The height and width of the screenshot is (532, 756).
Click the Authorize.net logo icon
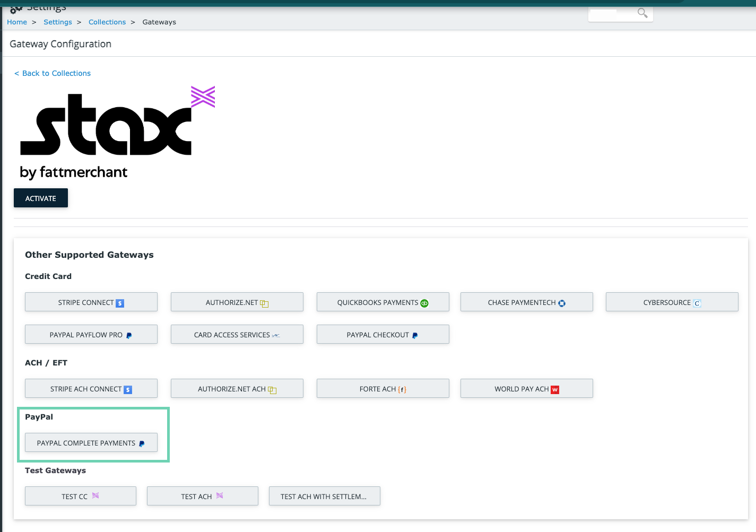point(264,303)
